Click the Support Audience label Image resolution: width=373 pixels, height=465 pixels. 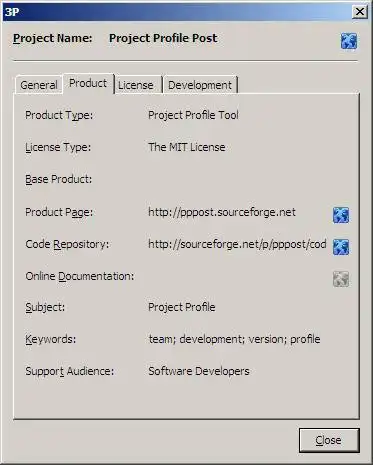pyautogui.click(x=69, y=371)
